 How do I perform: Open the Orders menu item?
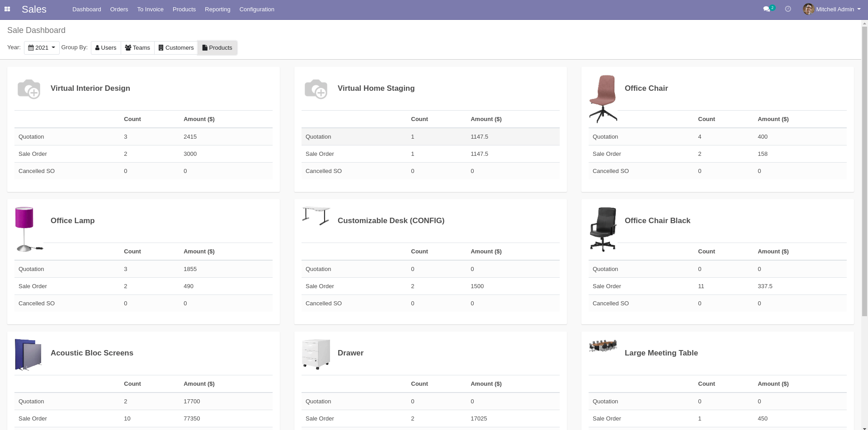[119, 9]
